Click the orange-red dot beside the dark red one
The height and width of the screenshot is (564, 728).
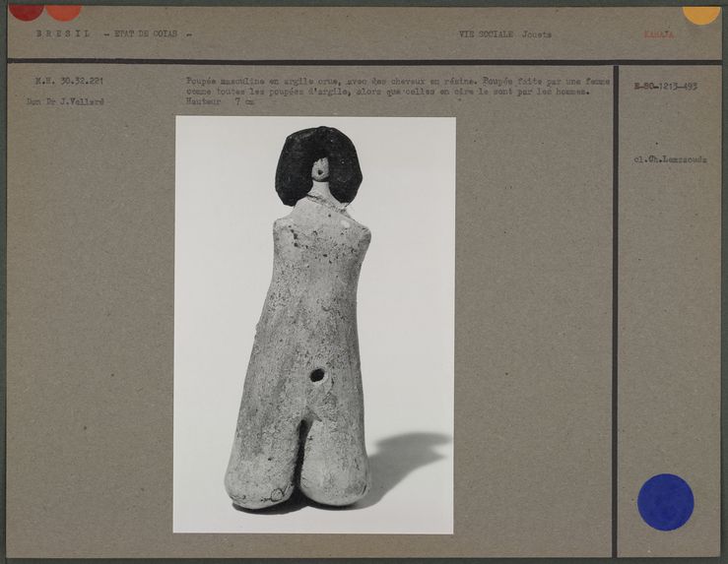pos(64,11)
